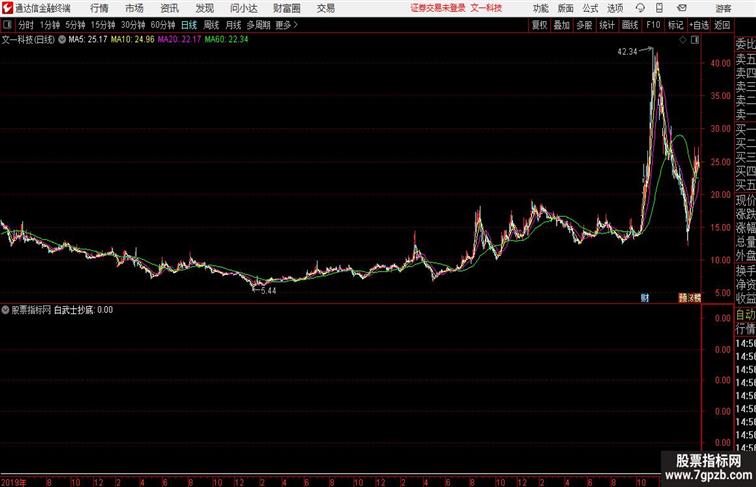Open the 版面 menu

[x=565, y=8]
